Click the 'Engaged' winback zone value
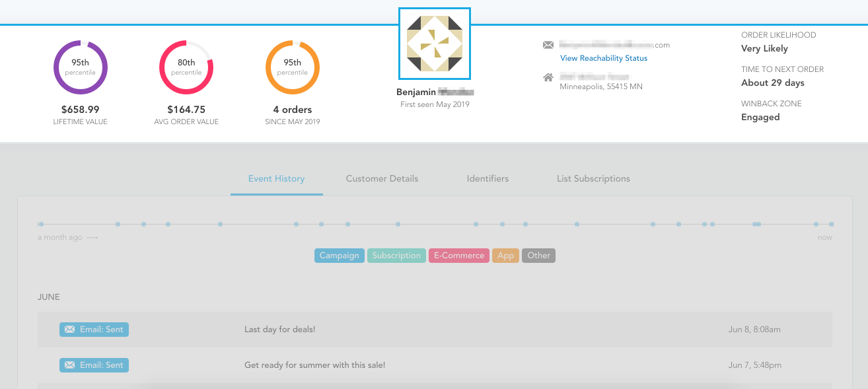The width and height of the screenshot is (868, 389). tap(760, 118)
